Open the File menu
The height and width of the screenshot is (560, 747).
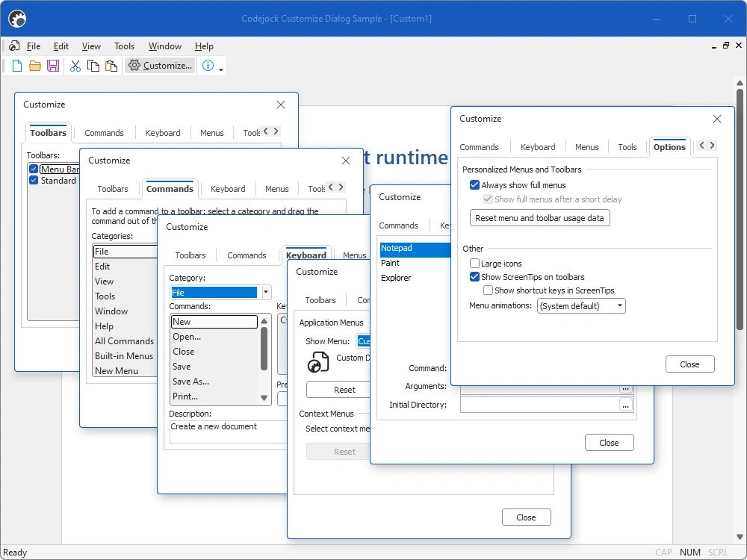[x=34, y=46]
